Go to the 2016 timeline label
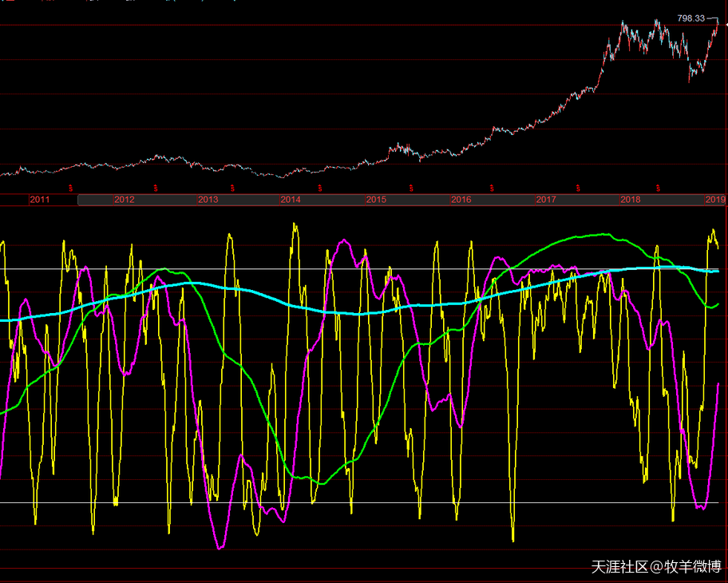This screenshot has height=583, width=728. pos(461,200)
